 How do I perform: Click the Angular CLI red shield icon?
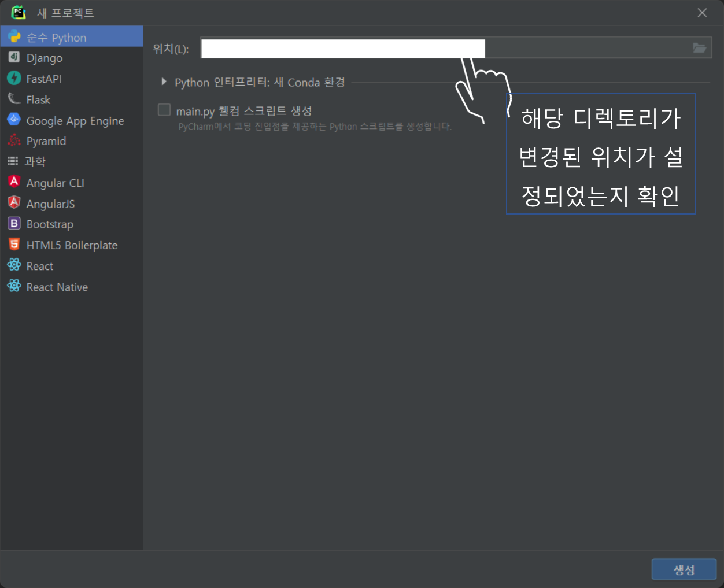pyautogui.click(x=14, y=182)
